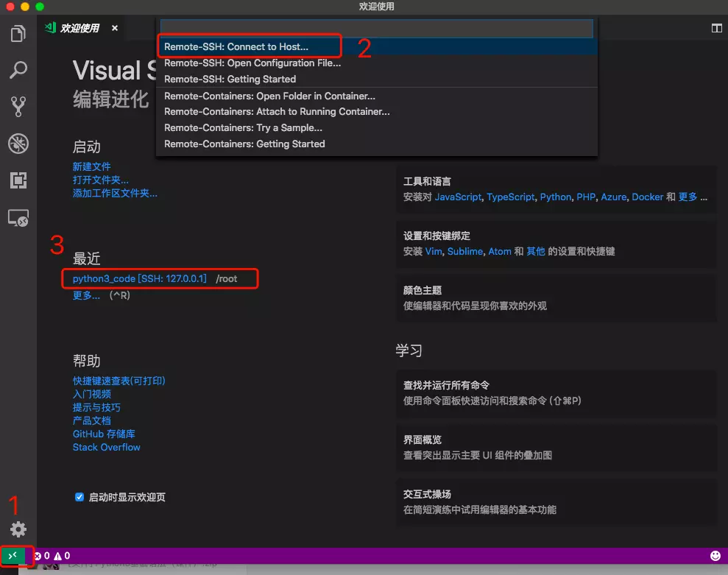Choose Remote-Containers: Getting Started
The image size is (728, 575).
pyautogui.click(x=377, y=144)
